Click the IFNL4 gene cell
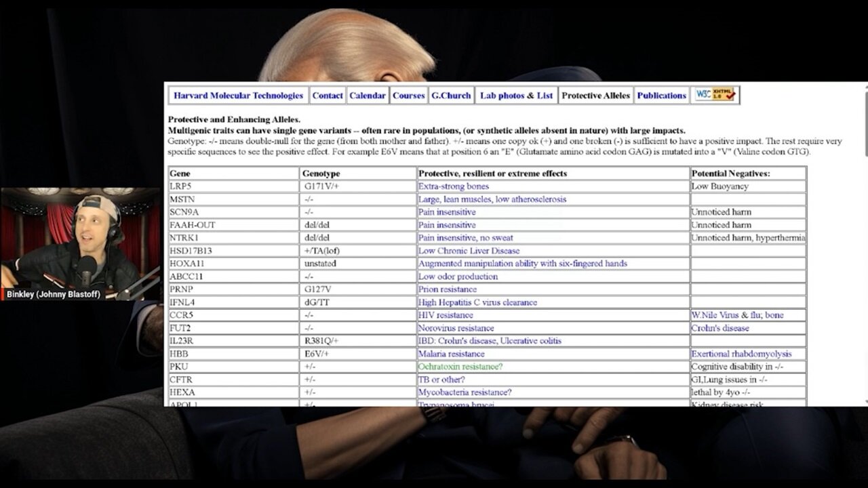This screenshot has width=868, height=488. tap(234, 302)
